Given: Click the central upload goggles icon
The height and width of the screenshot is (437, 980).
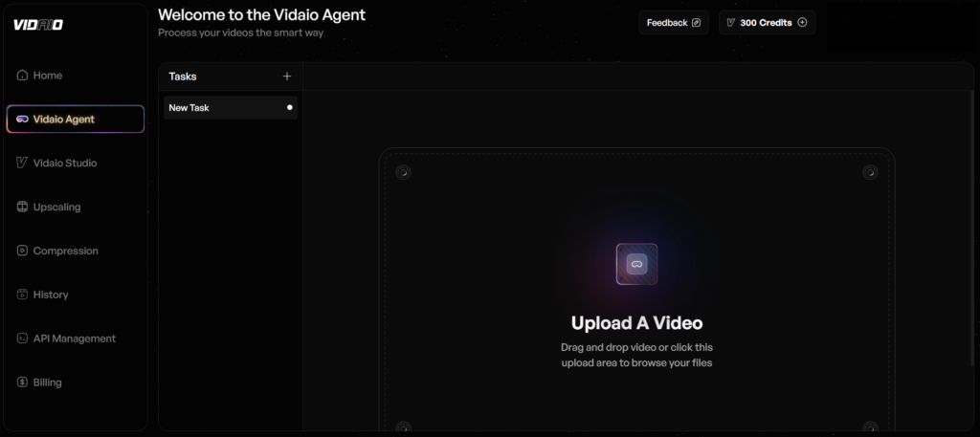Looking at the screenshot, I should pos(636,264).
